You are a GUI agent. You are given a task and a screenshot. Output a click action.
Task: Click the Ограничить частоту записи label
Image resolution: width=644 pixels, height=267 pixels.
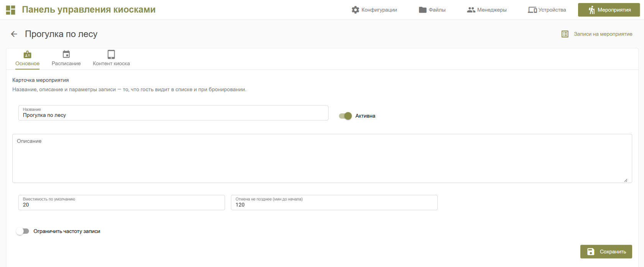[x=67, y=231]
